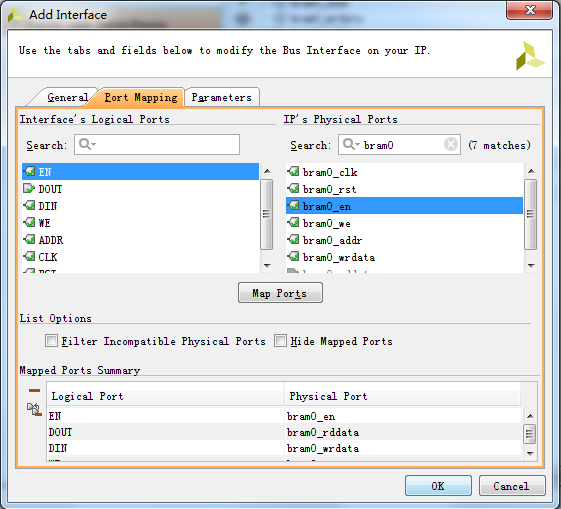Viewport: 561px width, 509px height.
Task: Select the DOUT logical port icon
Action: [29, 188]
